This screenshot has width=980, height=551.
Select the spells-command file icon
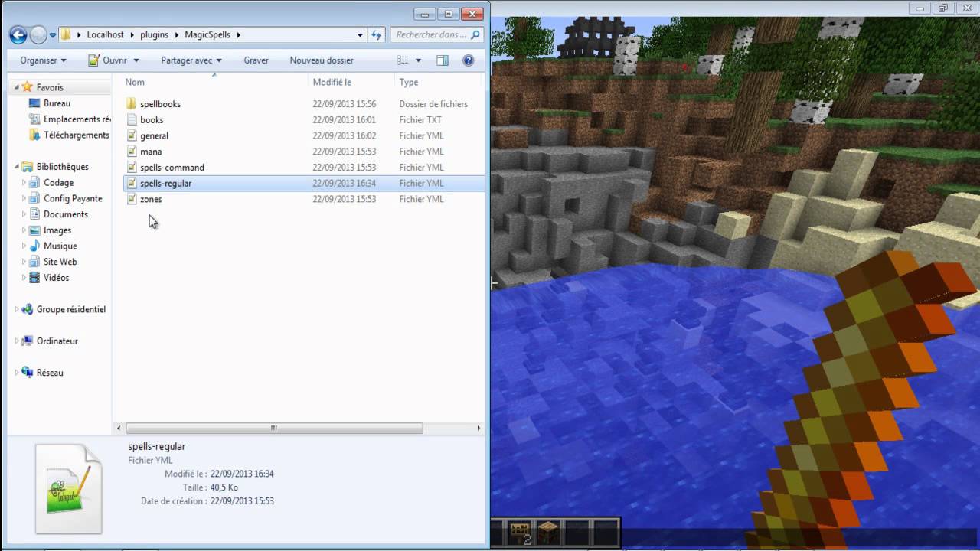(x=131, y=167)
